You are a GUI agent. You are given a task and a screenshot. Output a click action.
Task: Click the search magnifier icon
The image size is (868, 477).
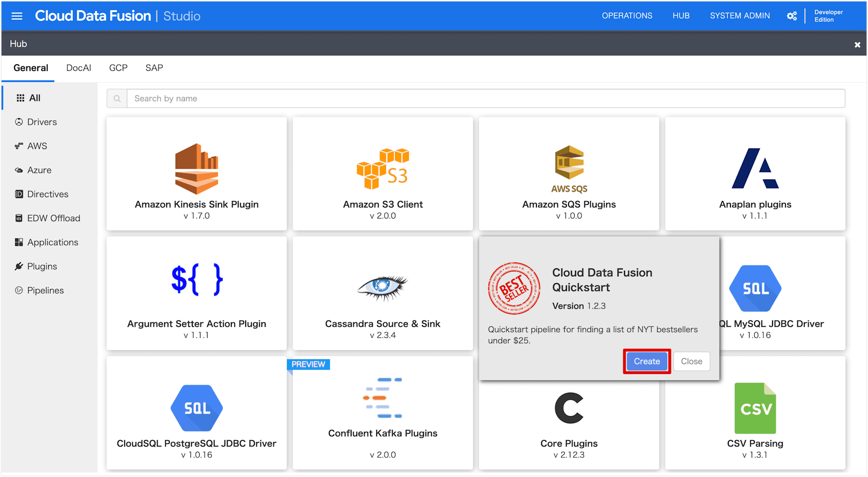[117, 99]
